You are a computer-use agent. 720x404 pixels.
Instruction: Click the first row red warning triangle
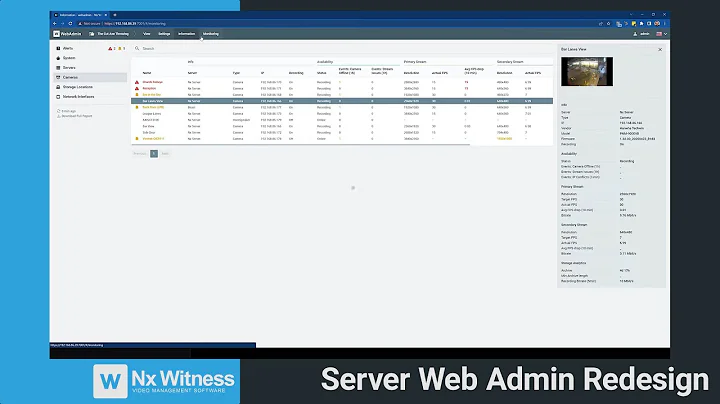pos(137,82)
